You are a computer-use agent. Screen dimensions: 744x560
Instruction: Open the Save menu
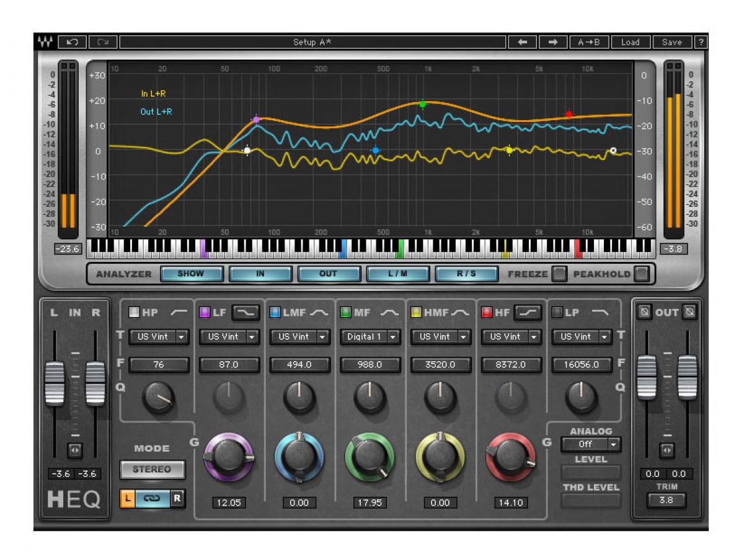coord(672,42)
